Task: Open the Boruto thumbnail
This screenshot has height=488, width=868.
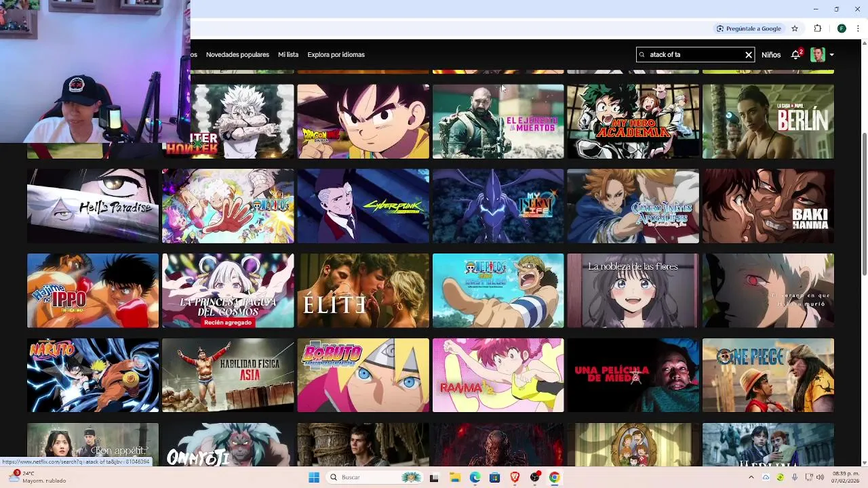Action: coord(363,375)
